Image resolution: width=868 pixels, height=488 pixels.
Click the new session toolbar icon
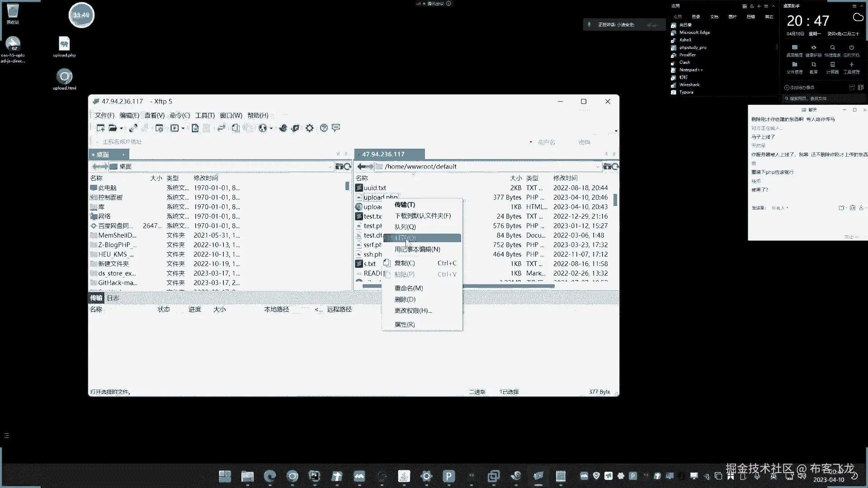tap(100, 128)
